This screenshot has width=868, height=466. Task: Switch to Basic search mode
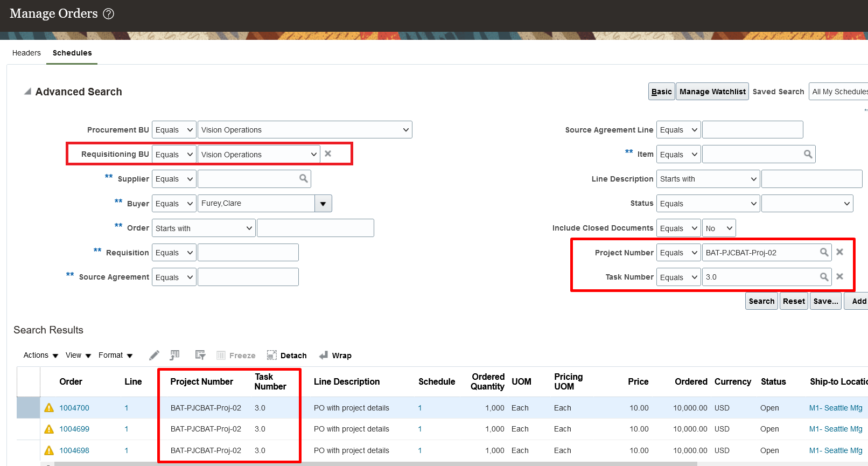[x=661, y=92]
